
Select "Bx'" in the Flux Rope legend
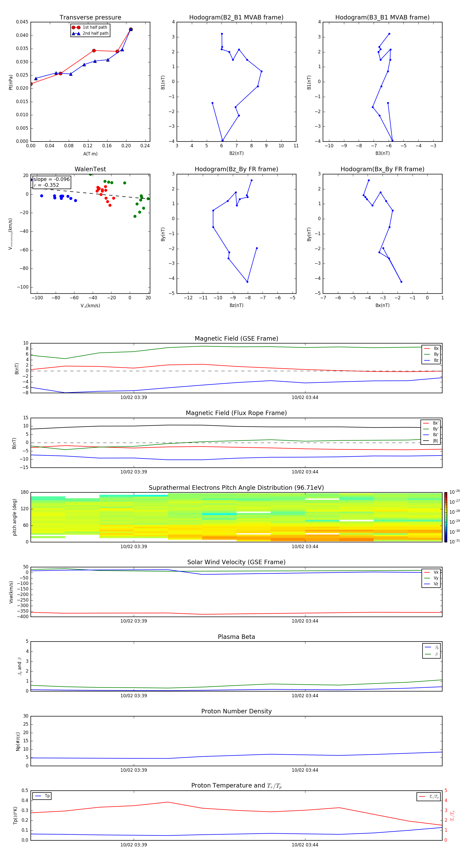pyautogui.click(x=431, y=423)
